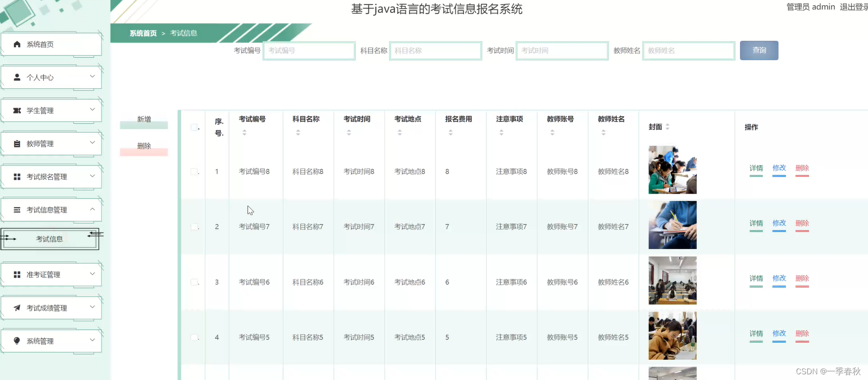Sort by 考试时间 column arrows
Screen dimensions: 868x380
pyautogui.click(x=349, y=133)
